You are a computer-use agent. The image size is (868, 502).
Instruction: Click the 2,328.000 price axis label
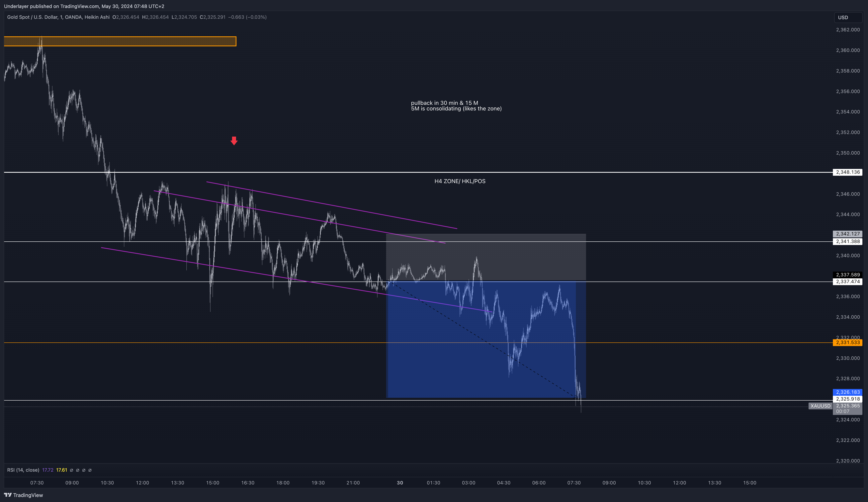click(x=848, y=379)
